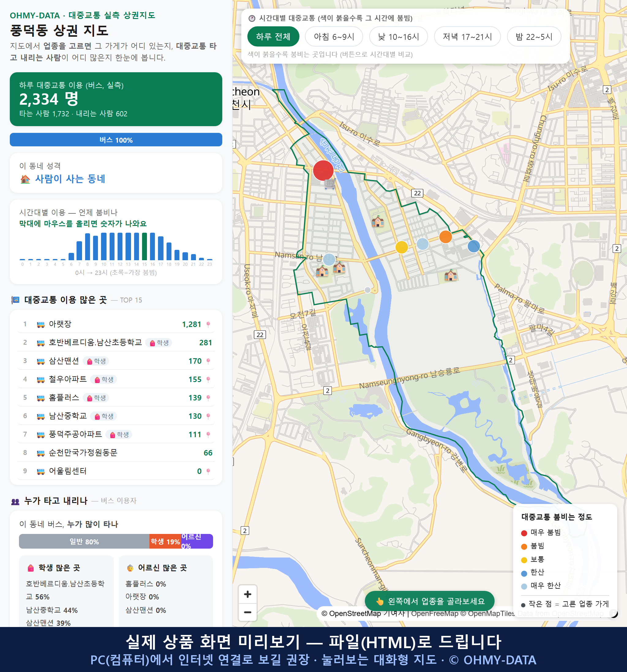Screen dimensions: 627x672
Task: Click the gray 일반 80% segment
Action: coord(84,542)
